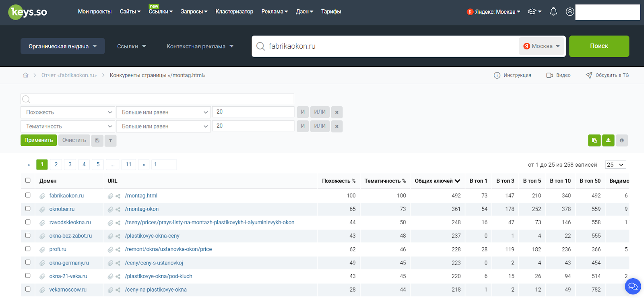Viewport: 644px width, 298px height.
Task: Check the oknober.ru row checkbox
Action: pos(28,209)
